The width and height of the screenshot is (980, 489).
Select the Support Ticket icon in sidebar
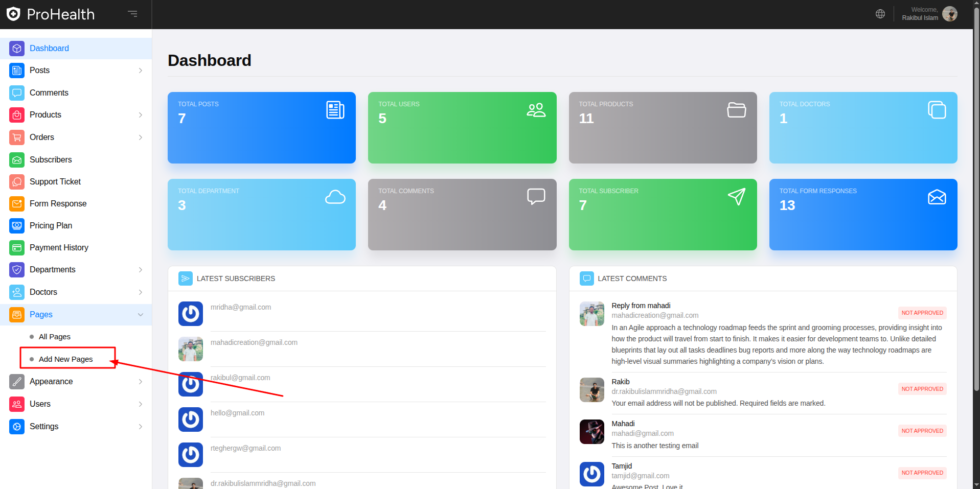pyautogui.click(x=17, y=181)
